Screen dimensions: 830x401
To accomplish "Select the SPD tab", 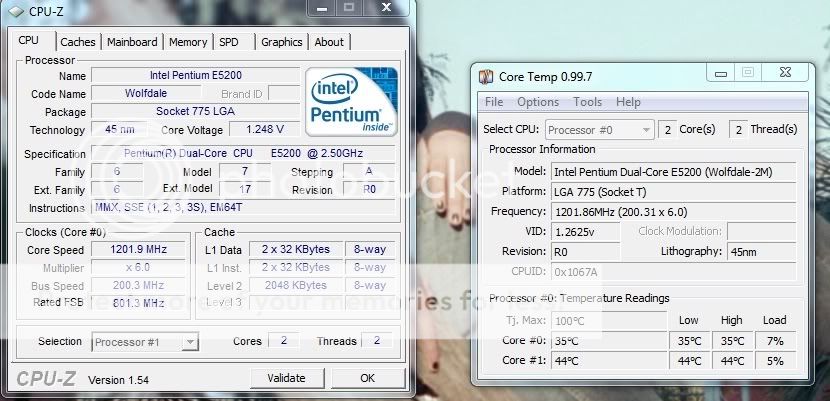I will 229,42.
